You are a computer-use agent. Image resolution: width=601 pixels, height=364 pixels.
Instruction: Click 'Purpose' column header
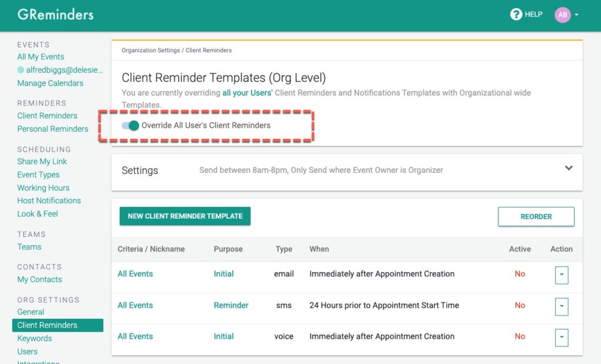pos(228,249)
